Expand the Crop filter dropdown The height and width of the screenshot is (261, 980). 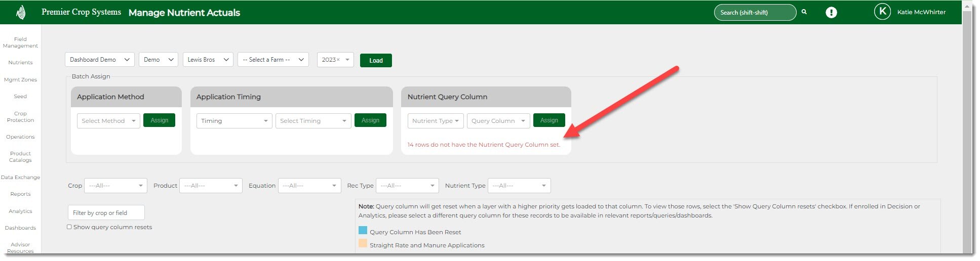click(115, 186)
